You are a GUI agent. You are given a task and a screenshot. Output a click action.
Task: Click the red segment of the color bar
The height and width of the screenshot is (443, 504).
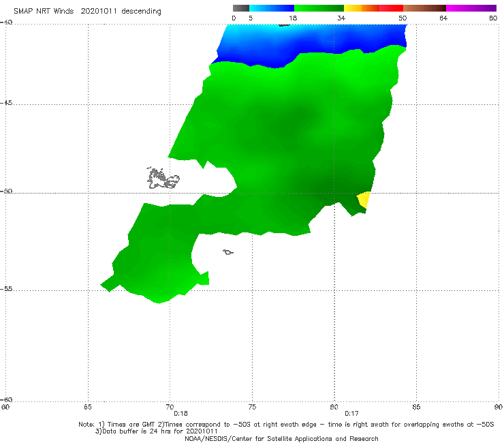pos(391,8)
